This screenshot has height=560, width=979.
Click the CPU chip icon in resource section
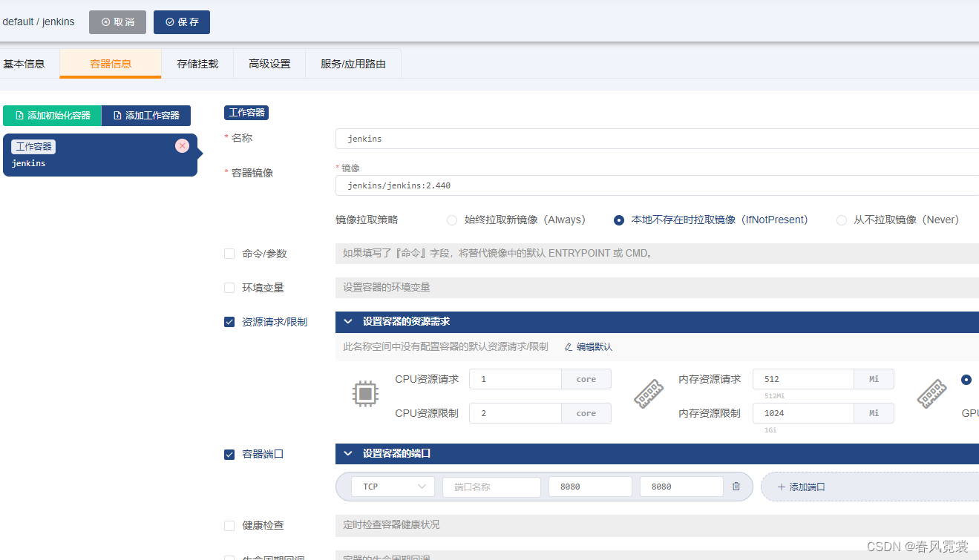(365, 395)
